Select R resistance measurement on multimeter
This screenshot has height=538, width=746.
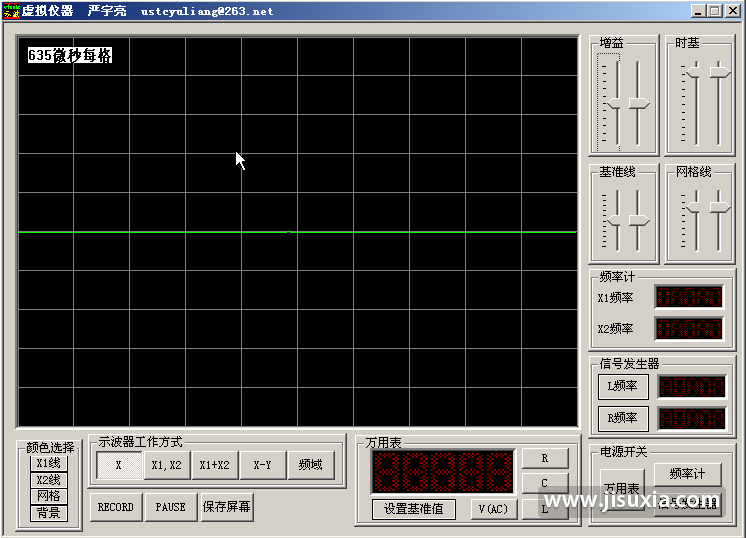click(545, 458)
